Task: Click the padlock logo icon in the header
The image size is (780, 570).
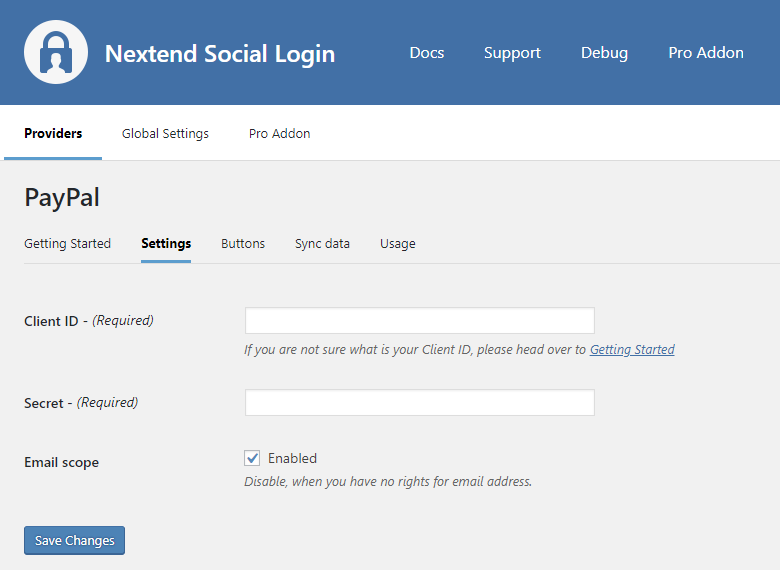Action: pyautogui.click(x=56, y=53)
